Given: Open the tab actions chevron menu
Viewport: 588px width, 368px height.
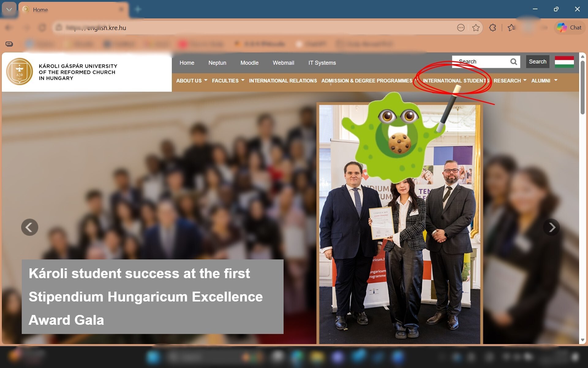Looking at the screenshot, I should [9, 9].
